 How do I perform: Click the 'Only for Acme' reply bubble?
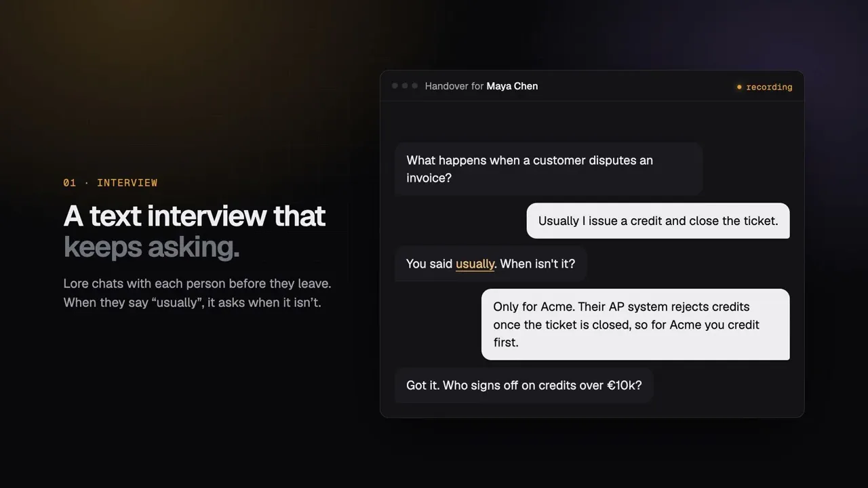635,325
